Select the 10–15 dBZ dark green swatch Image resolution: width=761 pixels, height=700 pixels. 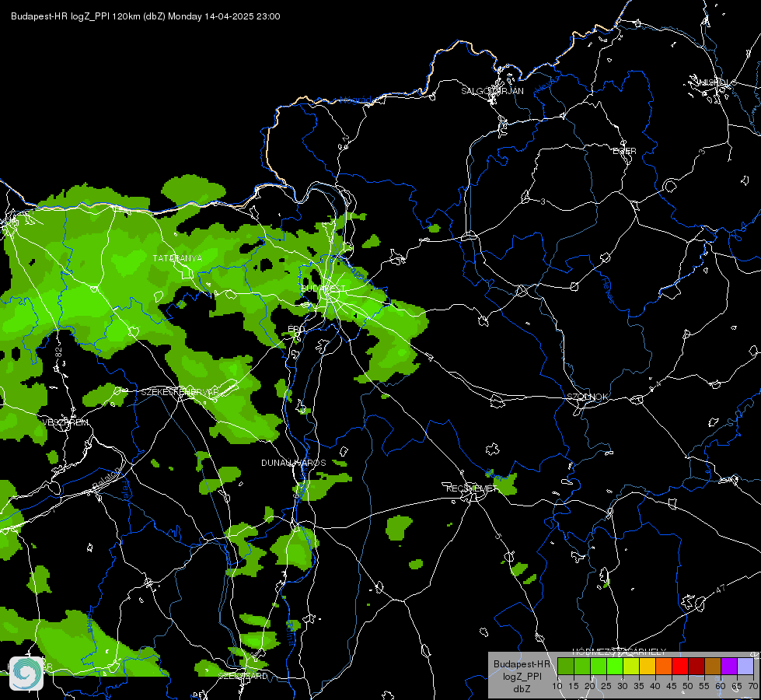click(565, 666)
